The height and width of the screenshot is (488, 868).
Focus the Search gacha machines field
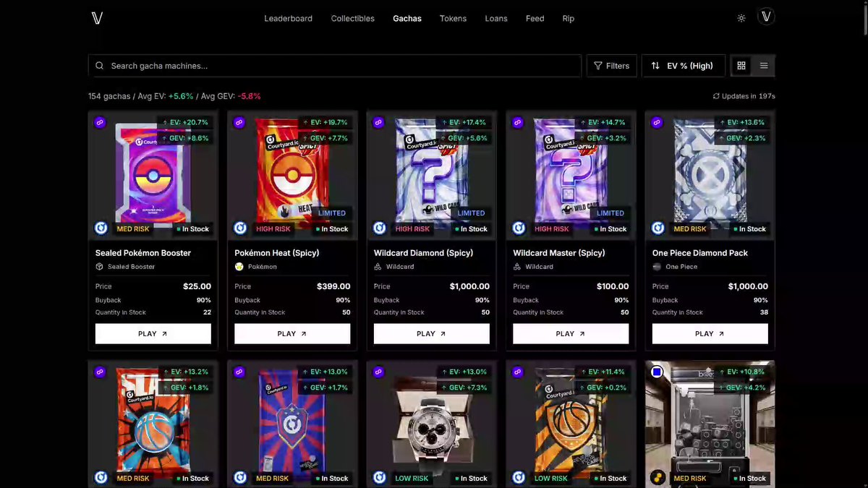click(x=335, y=66)
